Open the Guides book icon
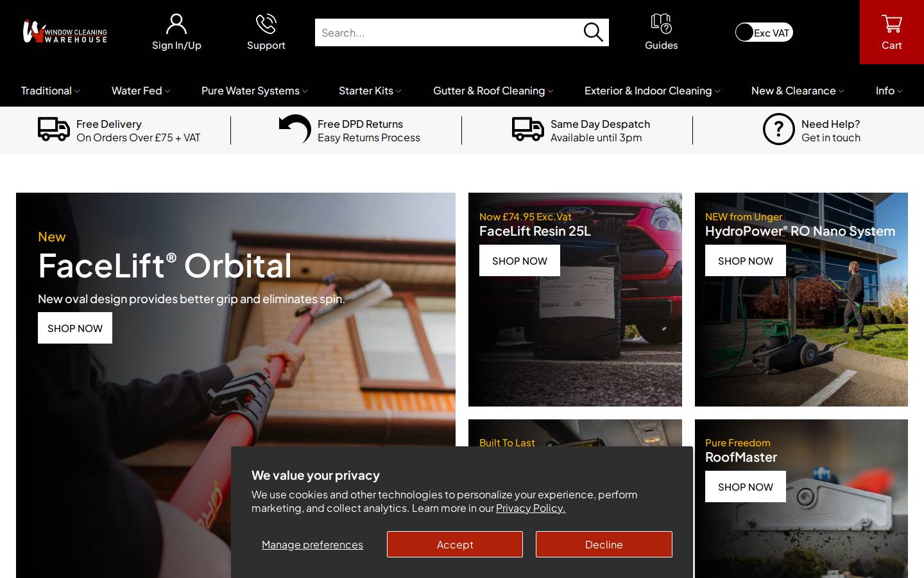The image size is (924, 578). (661, 24)
